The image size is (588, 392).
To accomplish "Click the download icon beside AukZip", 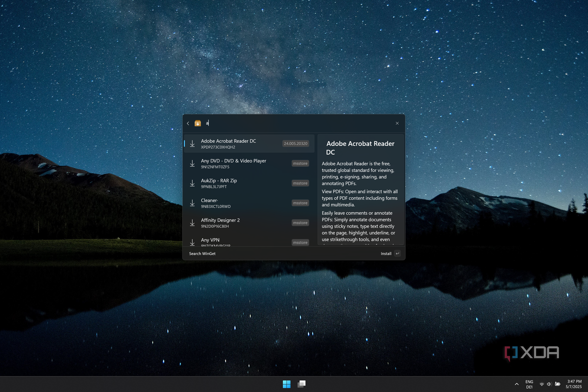I will pyautogui.click(x=192, y=183).
